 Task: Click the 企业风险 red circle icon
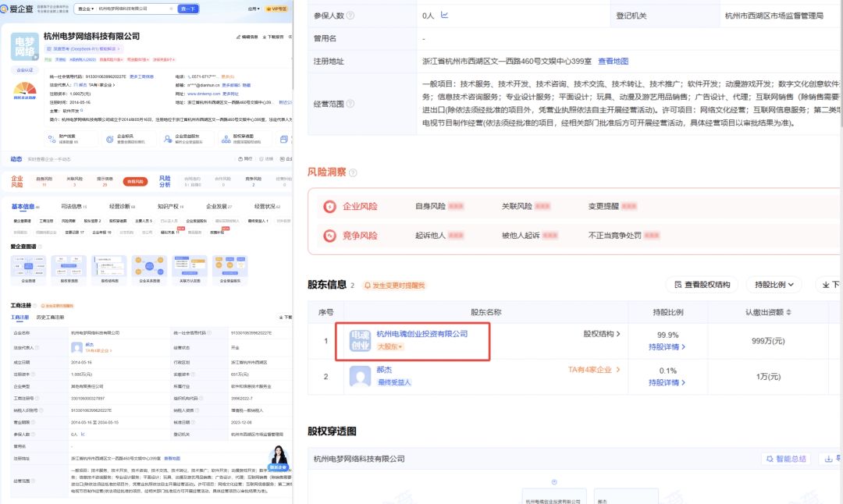[329, 206]
